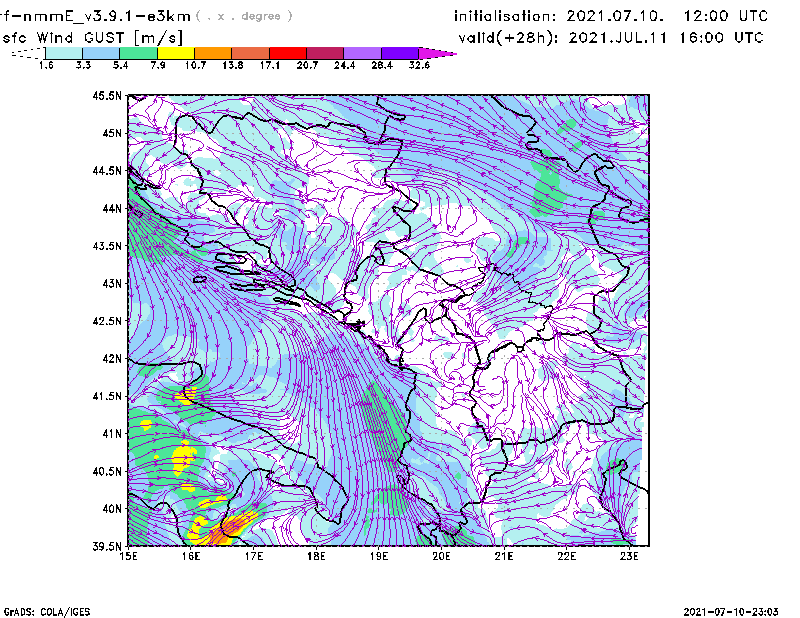Click the "17E" longitude label
This screenshot has width=800, height=618.
pyautogui.click(x=254, y=556)
